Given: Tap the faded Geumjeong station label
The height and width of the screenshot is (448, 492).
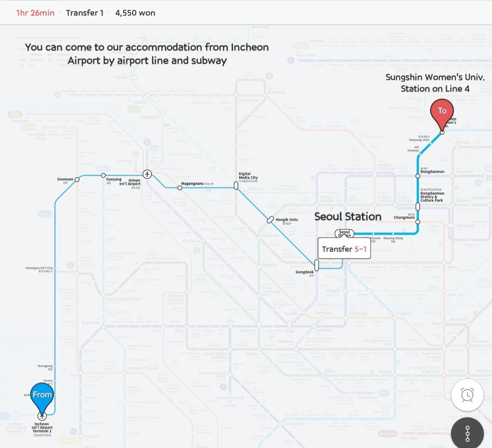Looking at the screenshot, I should [x=294, y=424].
